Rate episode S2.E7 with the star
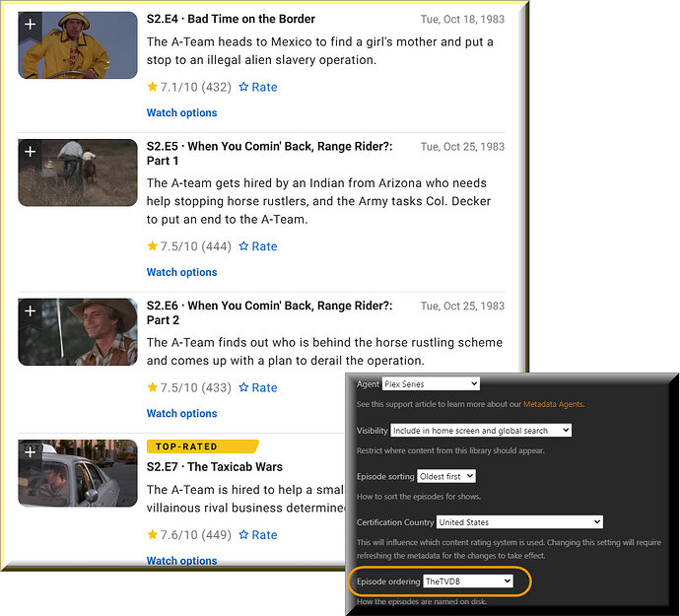680x616 pixels. click(x=258, y=535)
